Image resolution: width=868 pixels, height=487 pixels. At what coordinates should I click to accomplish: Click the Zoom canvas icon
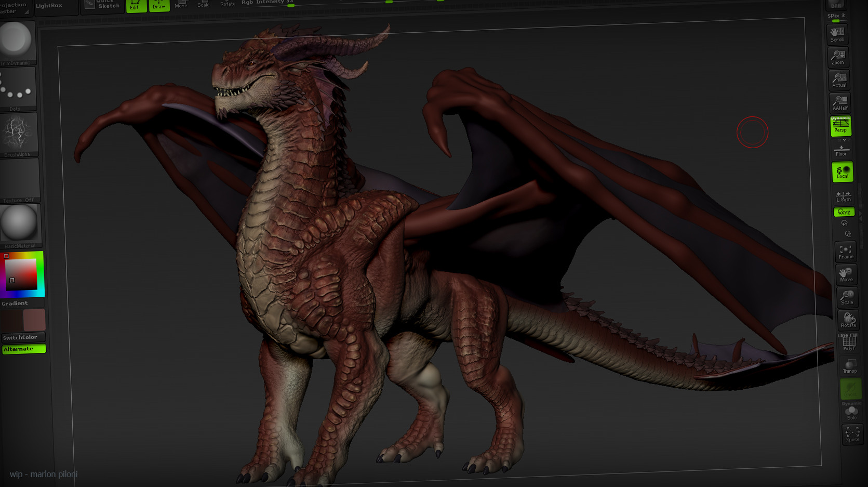[838, 57]
